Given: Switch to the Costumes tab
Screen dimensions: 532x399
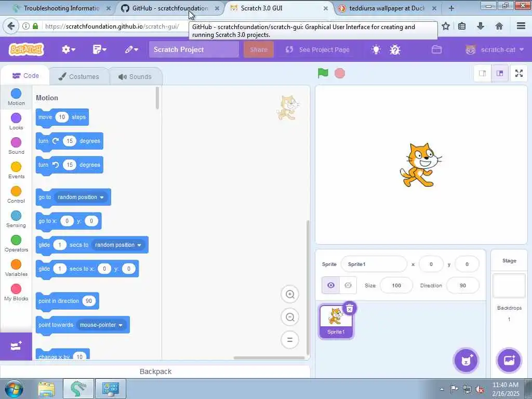Looking at the screenshot, I should (x=79, y=76).
